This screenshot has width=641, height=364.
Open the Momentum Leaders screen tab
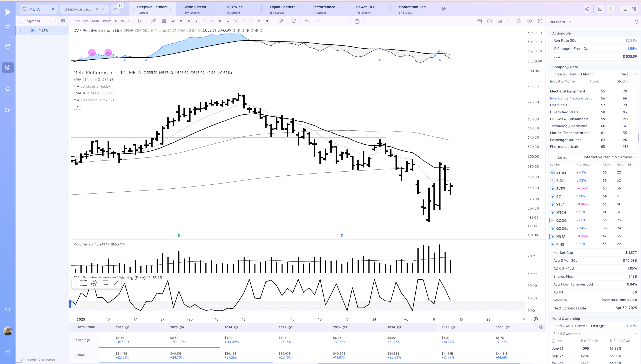tap(413, 9)
